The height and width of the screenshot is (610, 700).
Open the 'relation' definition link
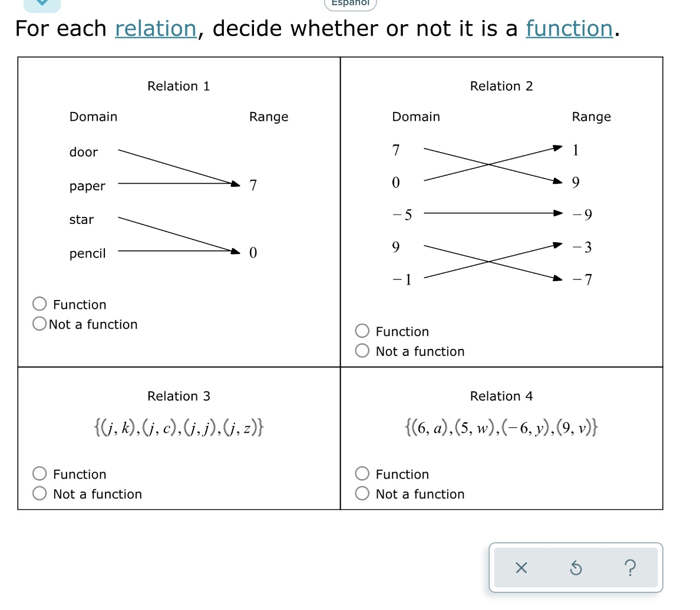click(156, 28)
